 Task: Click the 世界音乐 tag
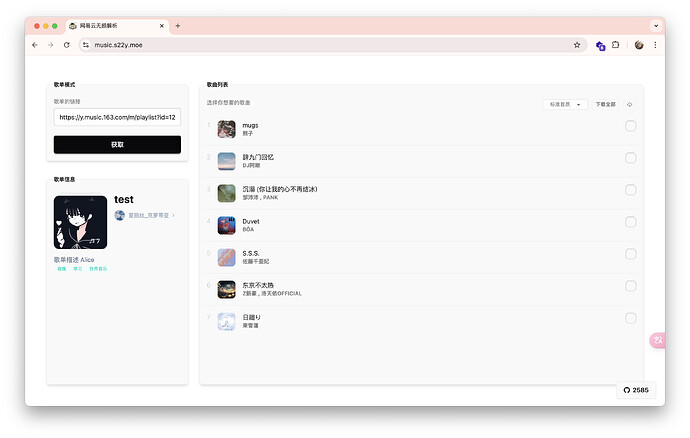(x=98, y=269)
